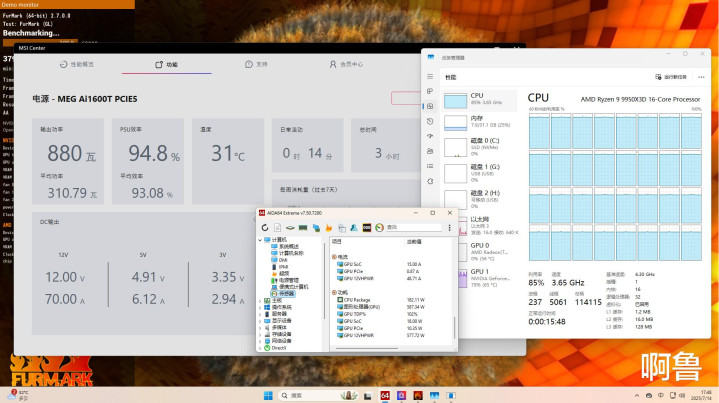
Task: Click the Windows taskbar search box
Action: 318,395
